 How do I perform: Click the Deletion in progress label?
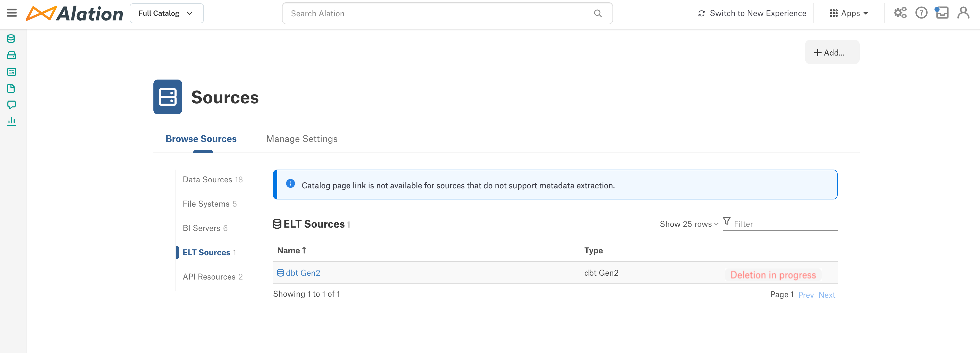pyautogui.click(x=773, y=275)
